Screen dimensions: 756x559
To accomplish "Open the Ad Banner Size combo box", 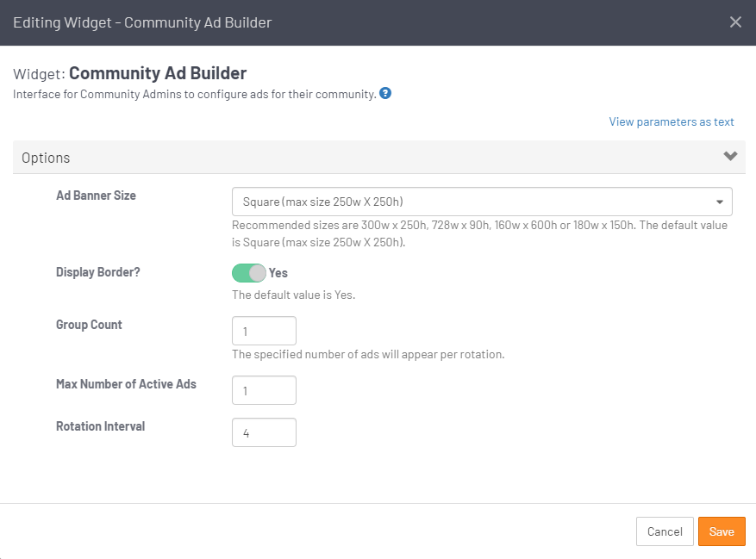I will 474,202.
